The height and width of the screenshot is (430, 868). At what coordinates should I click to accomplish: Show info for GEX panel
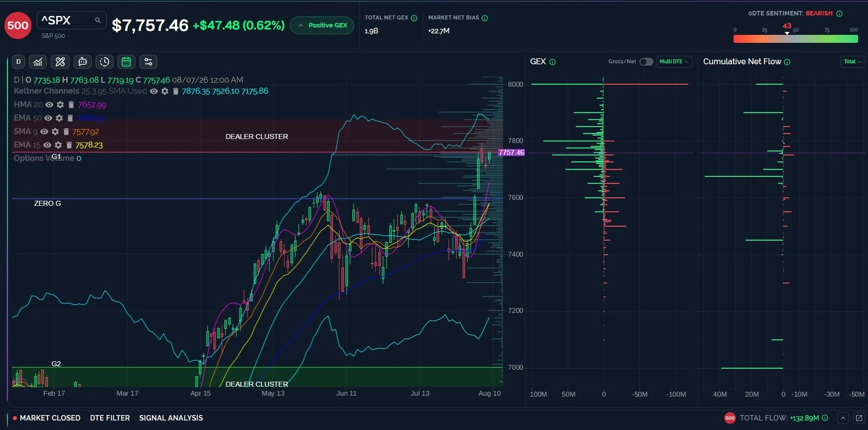coord(553,62)
